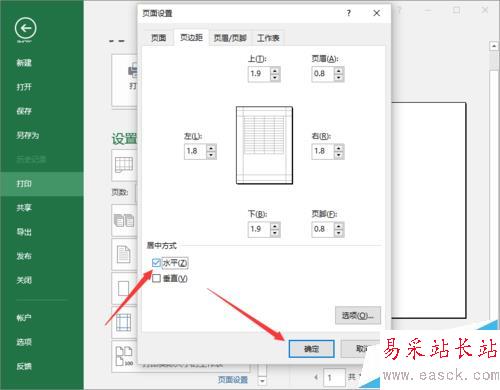The width and height of the screenshot is (500, 390).
Task: Confirm with the 确定 (OK) button
Action: point(312,349)
